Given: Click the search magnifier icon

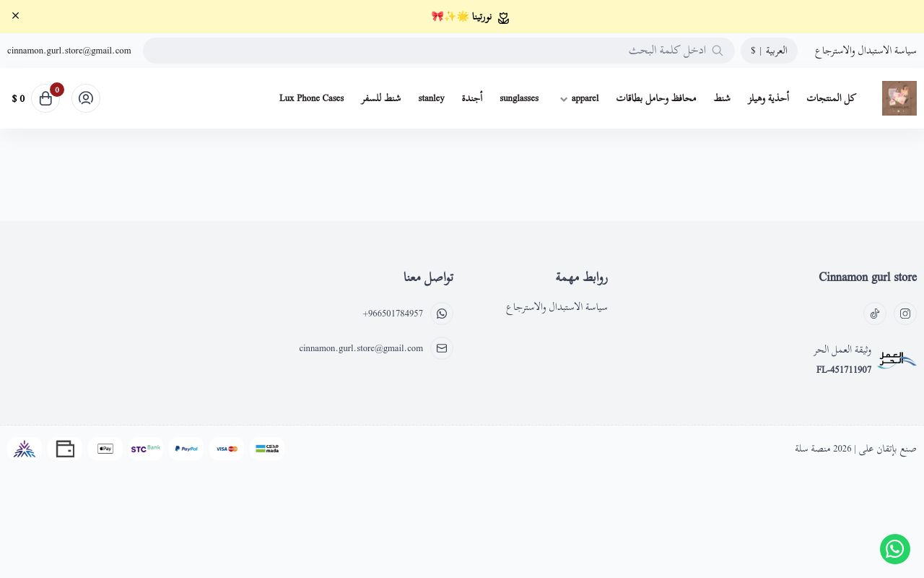Looking at the screenshot, I should [x=718, y=51].
